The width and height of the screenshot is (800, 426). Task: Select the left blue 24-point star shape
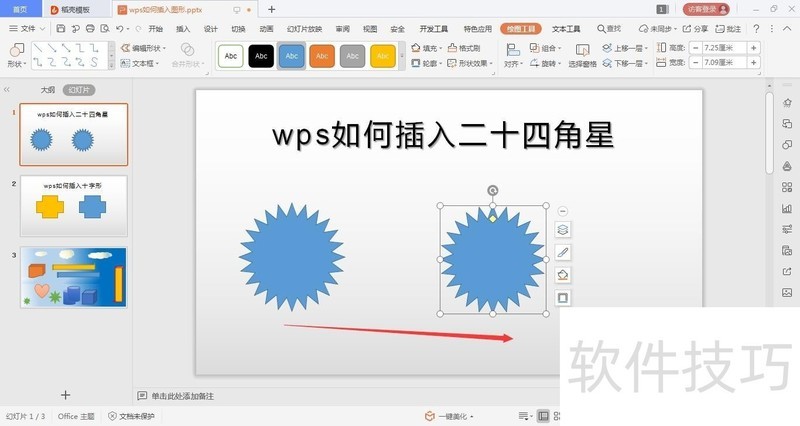292,257
